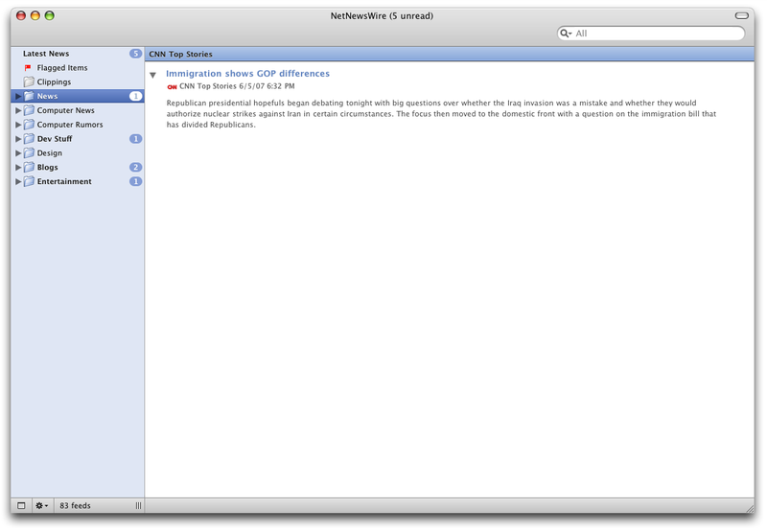The height and width of the screenshot is (532, 767).
Task: Select Latest News in the sidebar
Action: pos(78,54)
